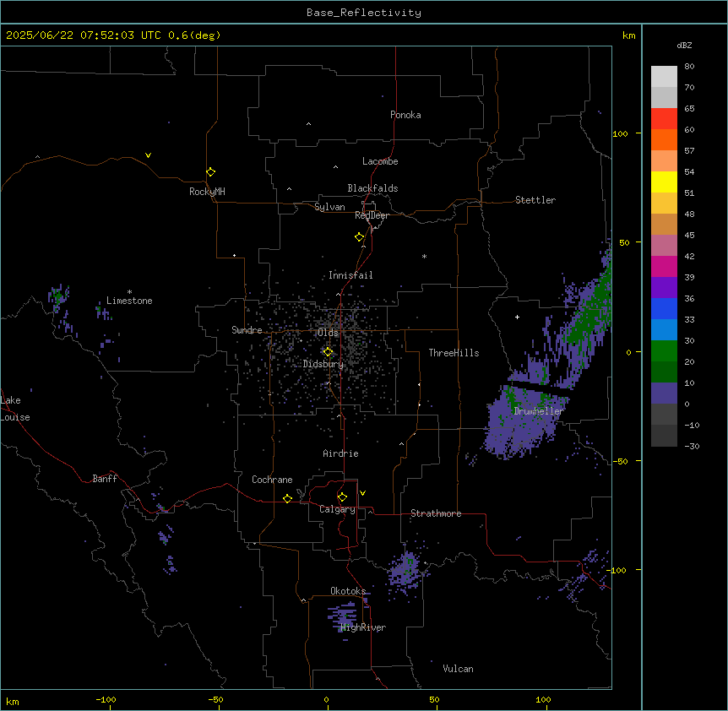Screen dimensions: 728x711
Task: Click the Sundre town label
Action: pos(247,330)
